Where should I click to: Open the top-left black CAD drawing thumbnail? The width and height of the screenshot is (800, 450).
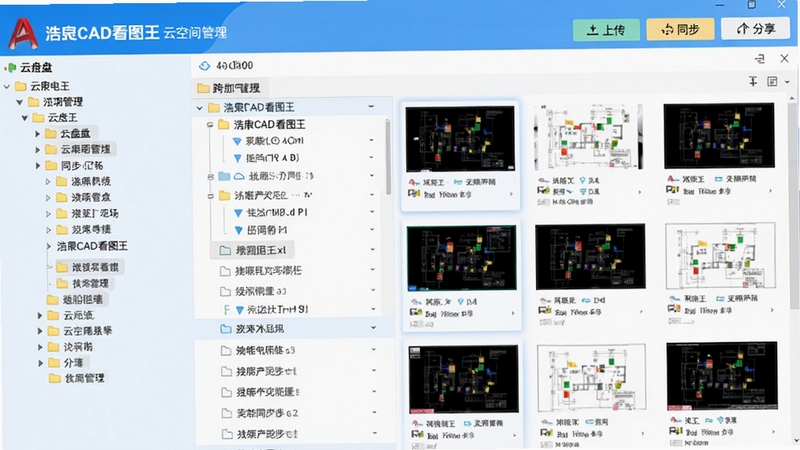[460, 139]
